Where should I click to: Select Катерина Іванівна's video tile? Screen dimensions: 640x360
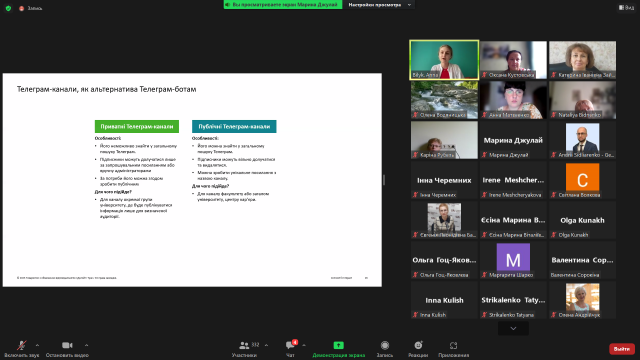pyautogui.click(x=582, y=60)
